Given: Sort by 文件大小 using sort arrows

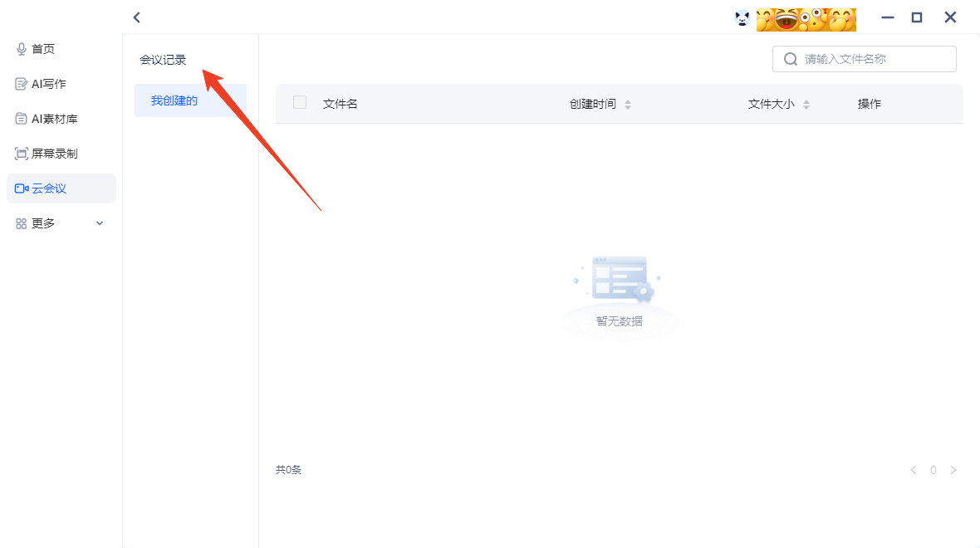Looking at the screenshot, I should [x=806, y=105].
